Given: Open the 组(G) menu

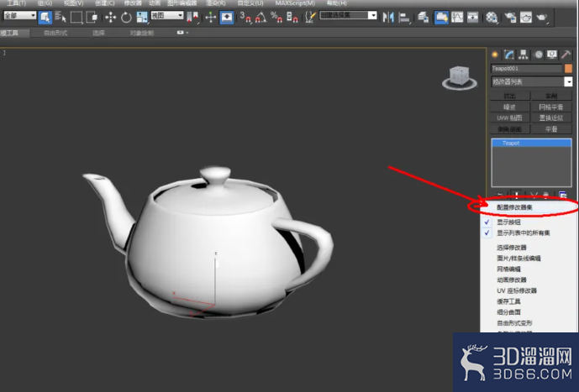Looking at the screenshot, I should point(45,3).
